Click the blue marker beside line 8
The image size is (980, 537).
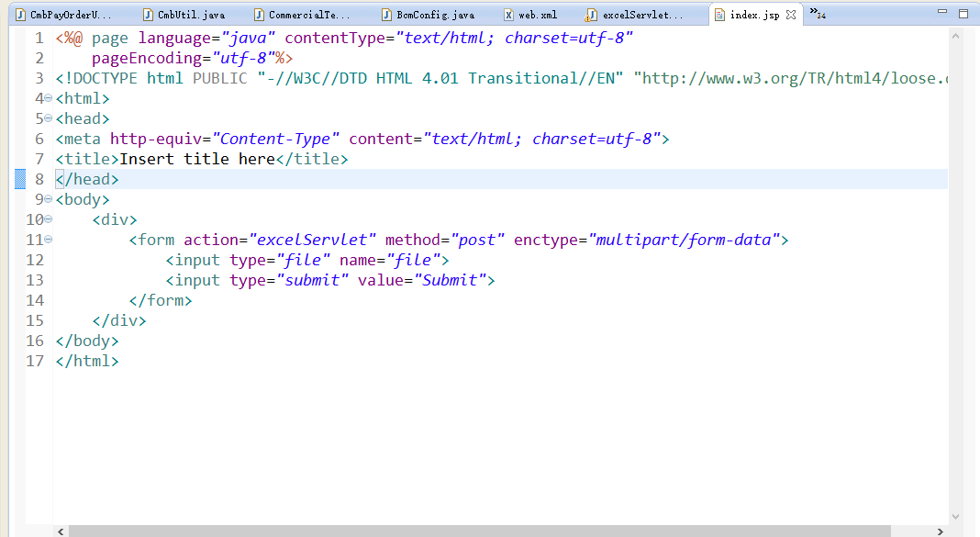[x=20, y=179]
